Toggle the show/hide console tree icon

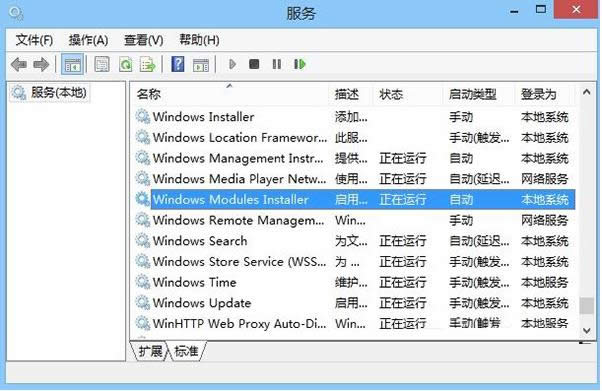pos(72,64)
